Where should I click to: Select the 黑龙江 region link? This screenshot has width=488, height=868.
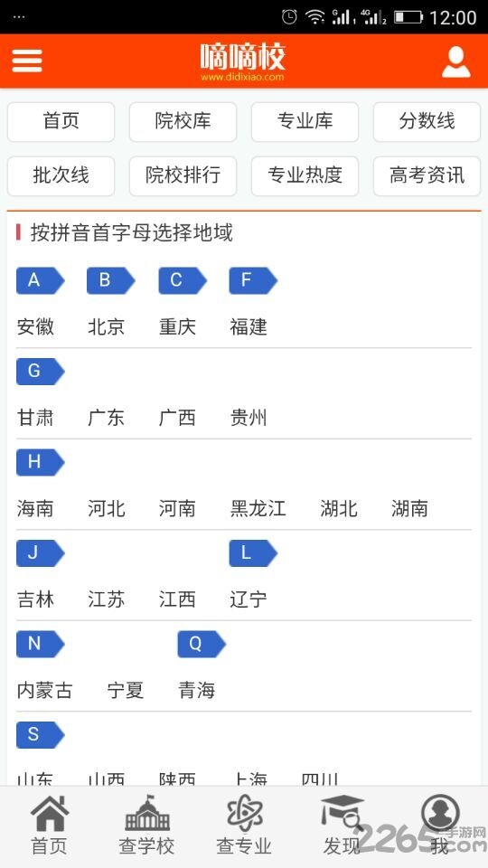coord(258,508)
